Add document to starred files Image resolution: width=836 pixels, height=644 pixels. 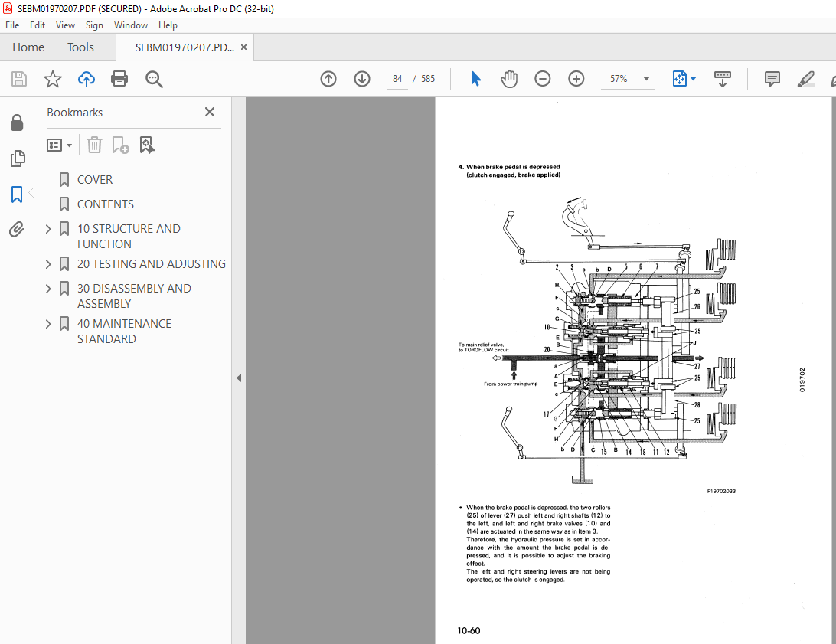[x=52, y=79]
